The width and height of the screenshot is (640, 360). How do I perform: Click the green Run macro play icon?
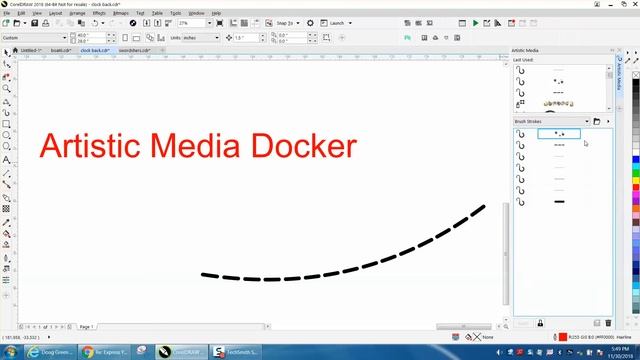coord(476,23)
